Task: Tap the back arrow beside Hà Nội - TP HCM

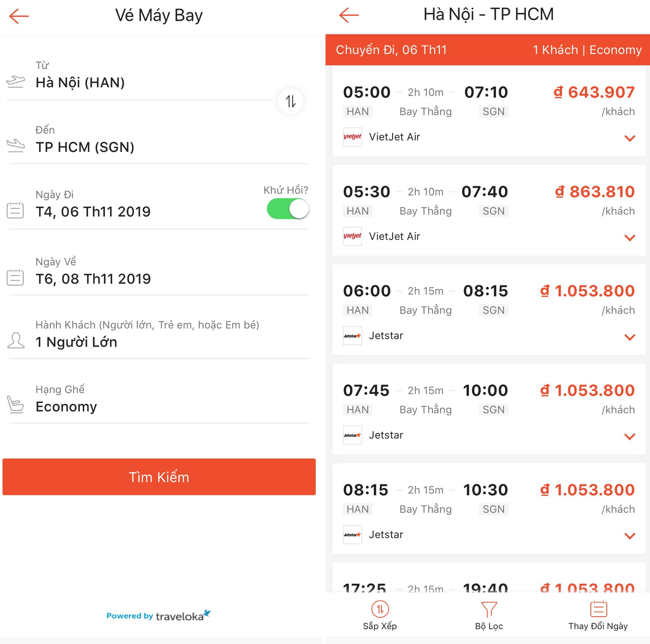Action: [x=349, y=15]
